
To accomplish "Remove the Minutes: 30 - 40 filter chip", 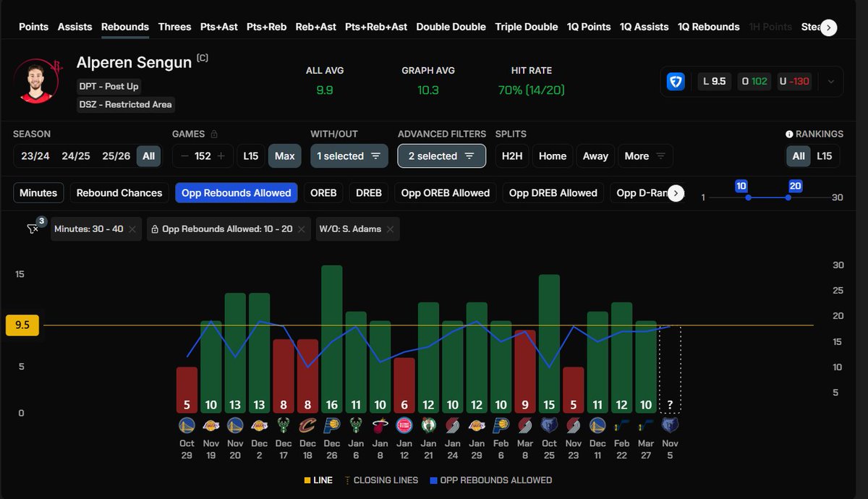I will coord(132,229).
